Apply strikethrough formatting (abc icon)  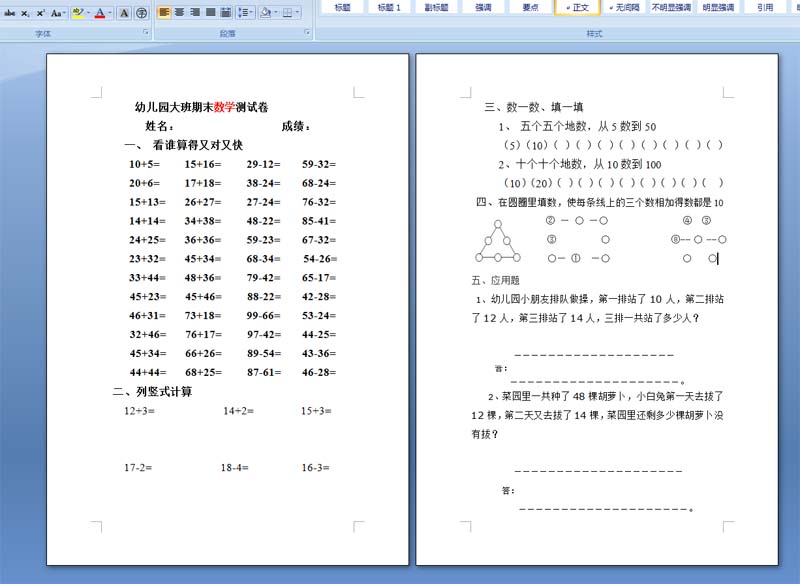(9, 13)
